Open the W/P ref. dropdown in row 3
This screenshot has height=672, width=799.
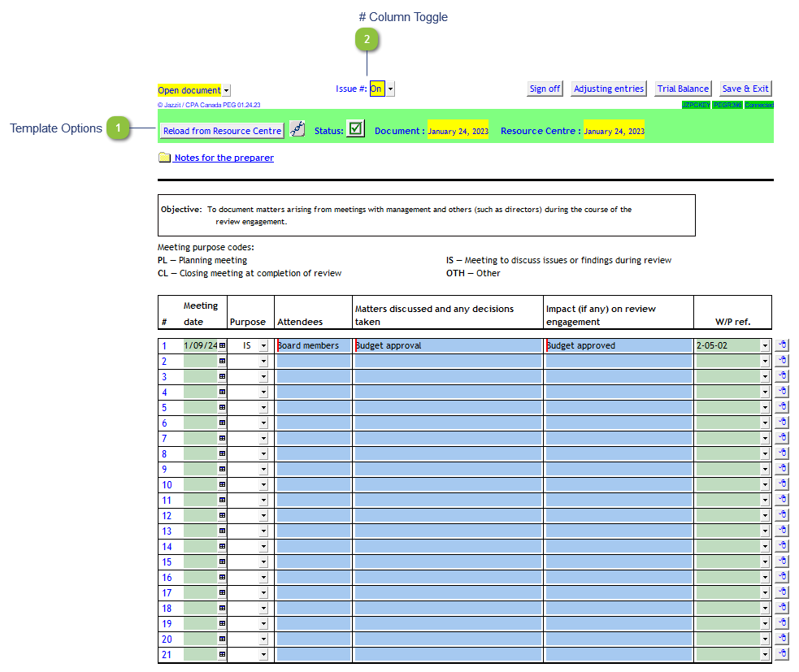[765, 376]
